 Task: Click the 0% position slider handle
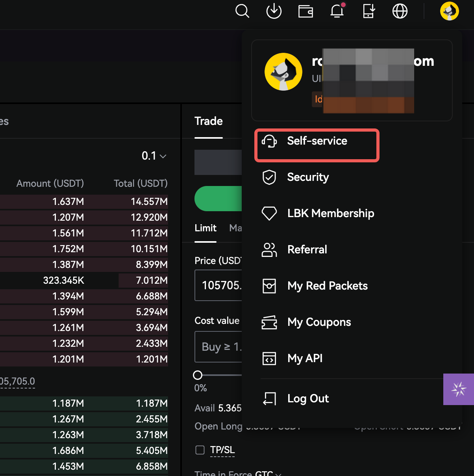(x=198, y=375)
